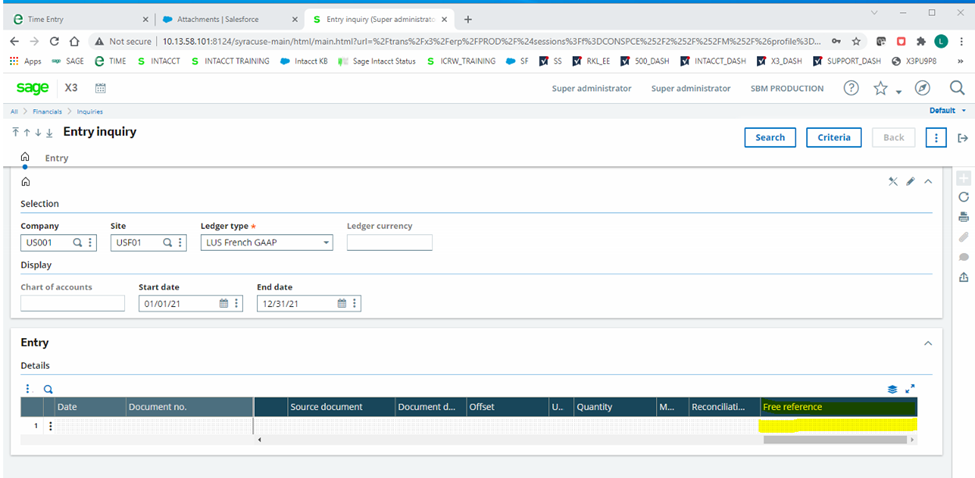The height and width of the screenshot is (478, 975).
Task: Open the magnifier search icon in Sage header
Action: 956,88
